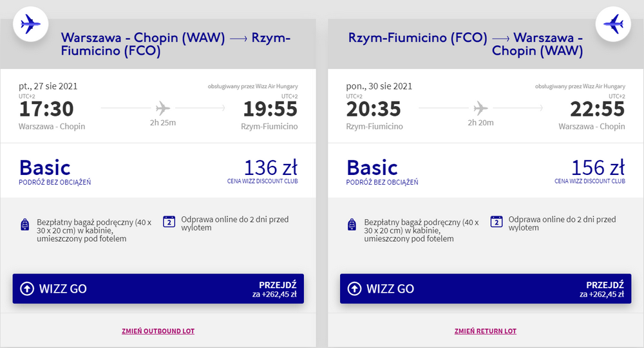Image resolution: width=644 pixels, height=348 pixels.
Task: Click the up-arrow circle in outbound WIZZ GO
Action: pyautogui.click(x=27, y=288)
